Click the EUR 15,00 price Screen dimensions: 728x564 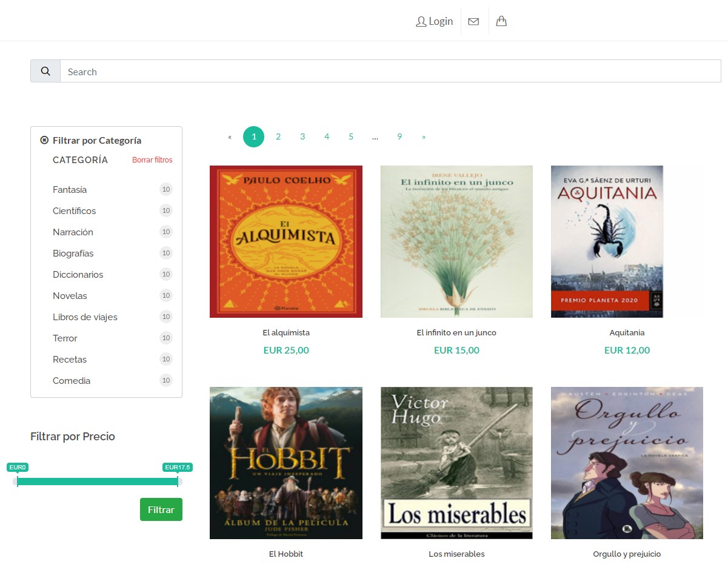(x=456, y=350)
